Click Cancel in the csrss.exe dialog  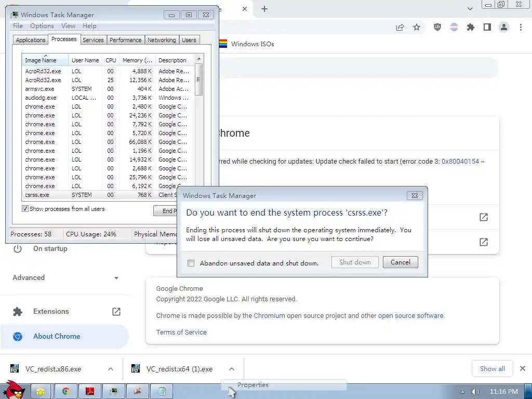(x=401, y=262)
